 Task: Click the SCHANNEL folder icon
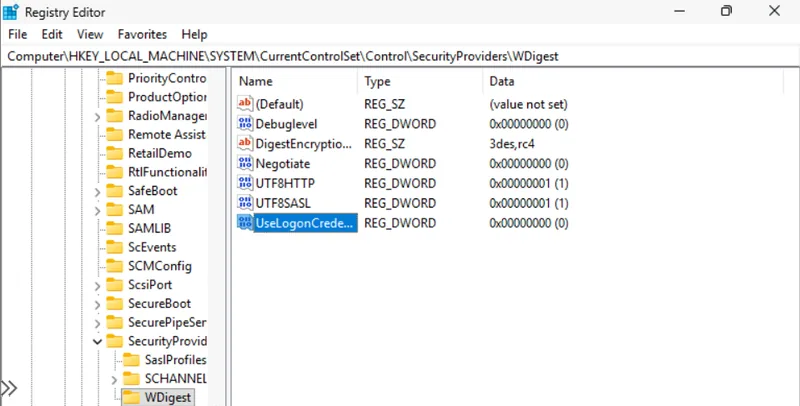[x=132, y=378]
